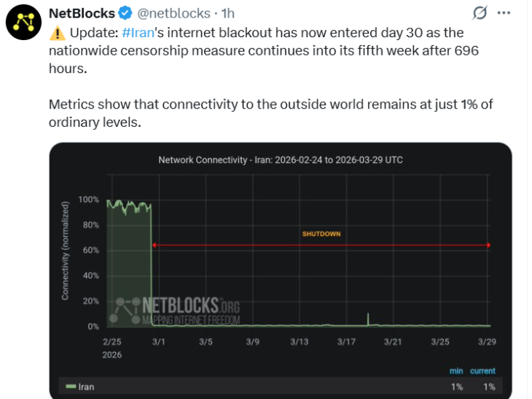The width and height of the screenshot is (532, 399).
Task: Select the Iran label in the legend
Action: tap(87, 387)
